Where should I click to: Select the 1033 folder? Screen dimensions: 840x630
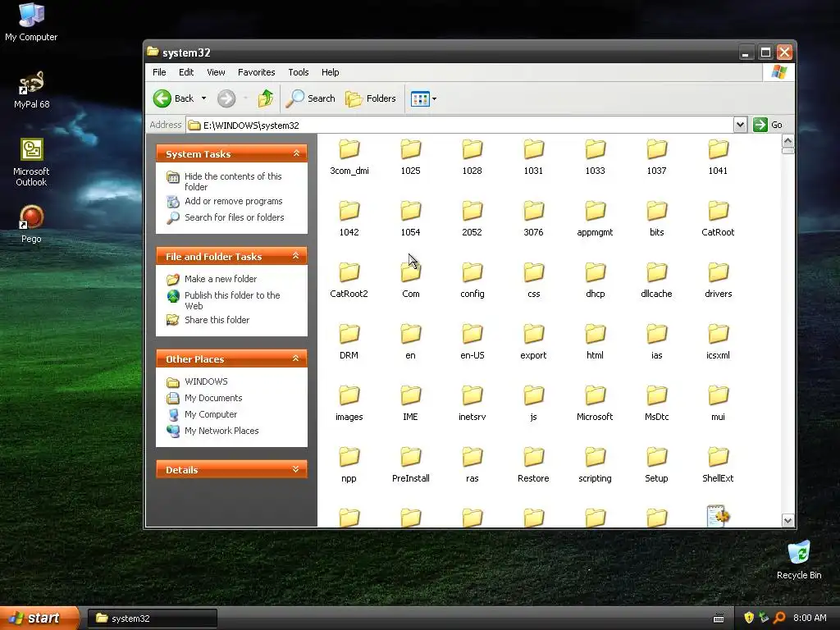point(595,157)
